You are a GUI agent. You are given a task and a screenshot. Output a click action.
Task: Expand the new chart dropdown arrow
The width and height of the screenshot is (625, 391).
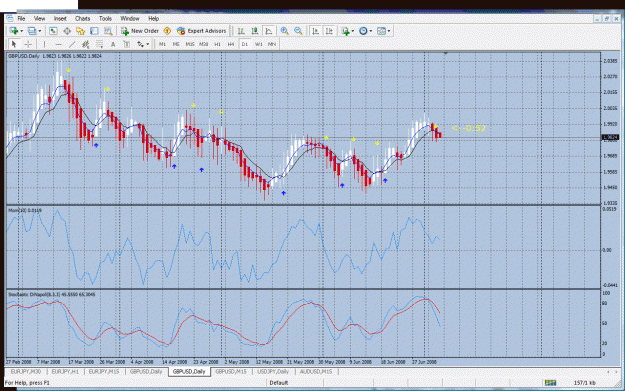[22, 31]
